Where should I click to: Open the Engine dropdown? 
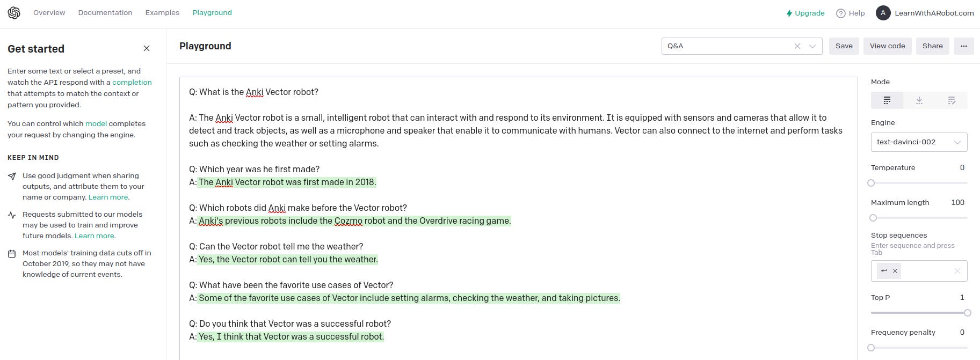tap(918, 142)
